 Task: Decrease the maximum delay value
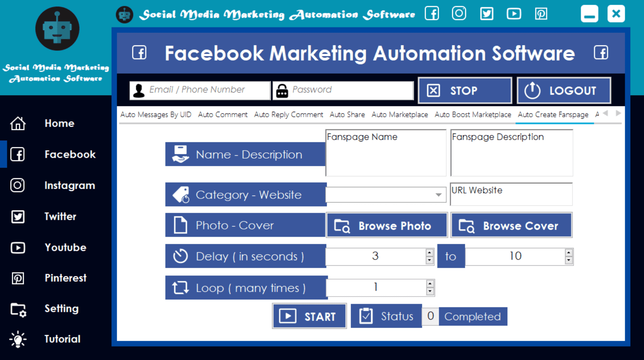[x=569, y=260]
